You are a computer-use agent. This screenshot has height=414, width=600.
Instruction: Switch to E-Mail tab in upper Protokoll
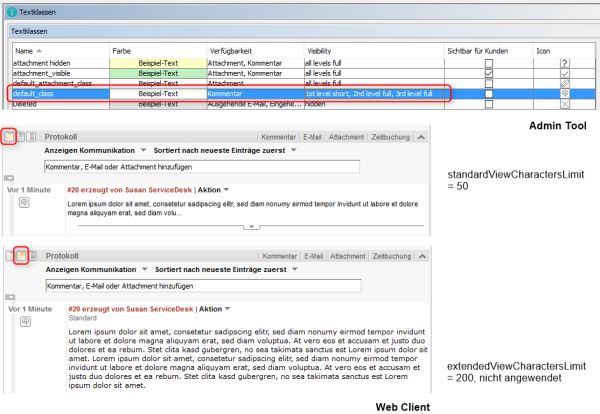tap(313, 135)
